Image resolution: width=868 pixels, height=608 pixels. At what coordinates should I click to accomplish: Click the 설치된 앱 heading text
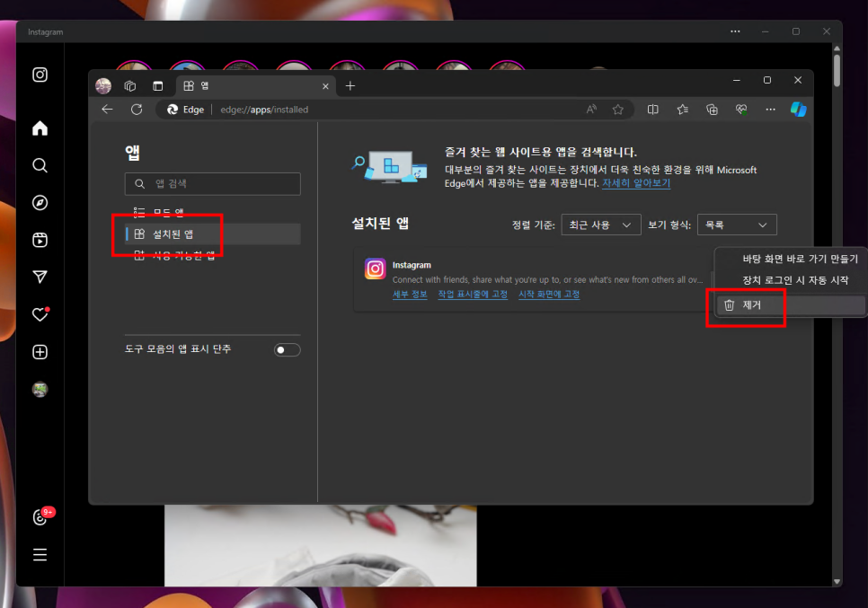pos(380,224)
